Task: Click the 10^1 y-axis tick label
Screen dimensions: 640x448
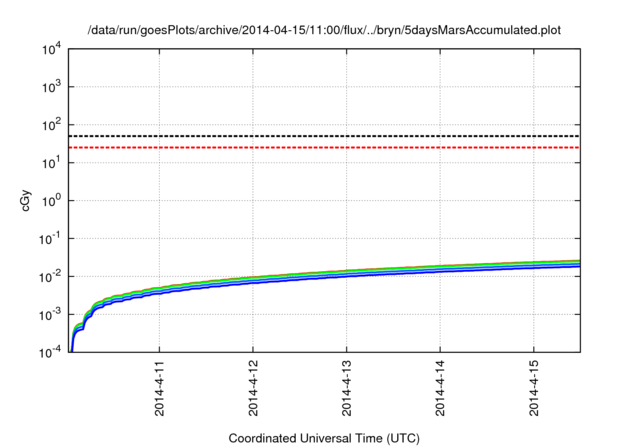Action: pyautogui.click(x=51, y=163)
